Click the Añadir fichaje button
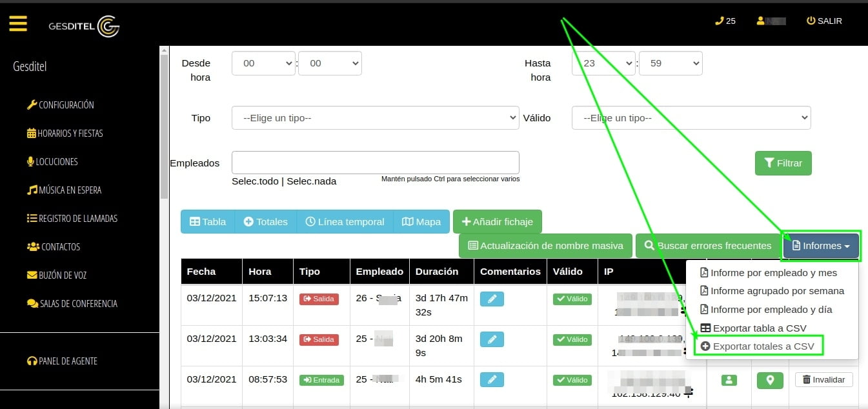Viewport: 868px width, 409px height. click(x=497, y=221)
